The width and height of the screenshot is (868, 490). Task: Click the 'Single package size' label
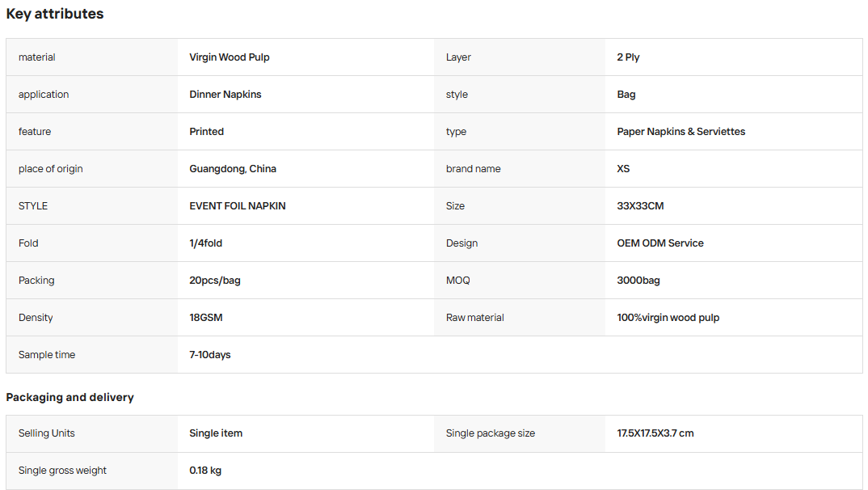[491, 433]
